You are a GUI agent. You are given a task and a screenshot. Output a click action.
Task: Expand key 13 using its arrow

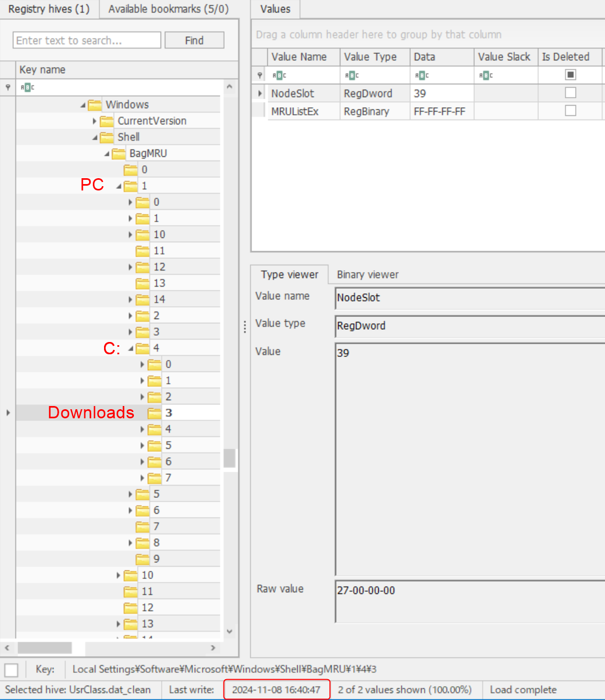tap(118, 624)
